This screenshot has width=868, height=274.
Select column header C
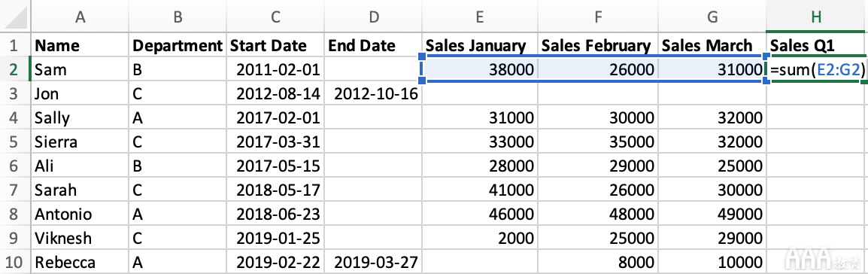point(275,17)
